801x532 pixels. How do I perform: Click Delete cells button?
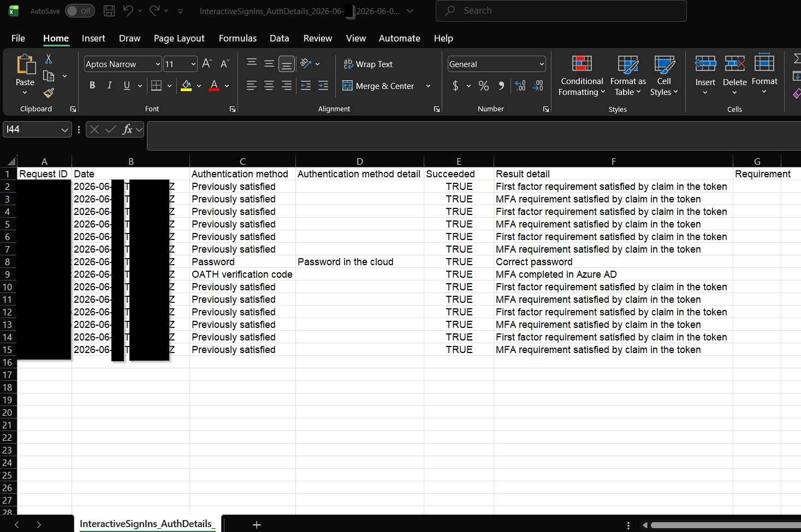tap(734, 76)
